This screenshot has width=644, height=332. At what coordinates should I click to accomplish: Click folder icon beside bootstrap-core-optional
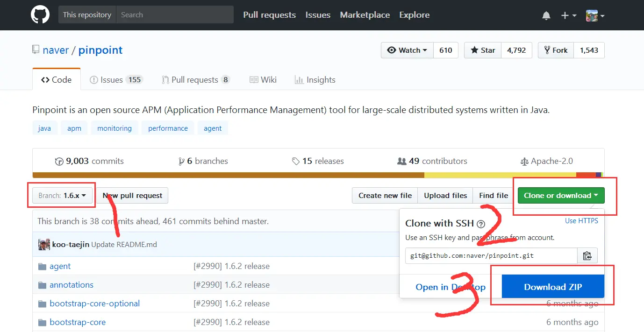tap(42, 304)
